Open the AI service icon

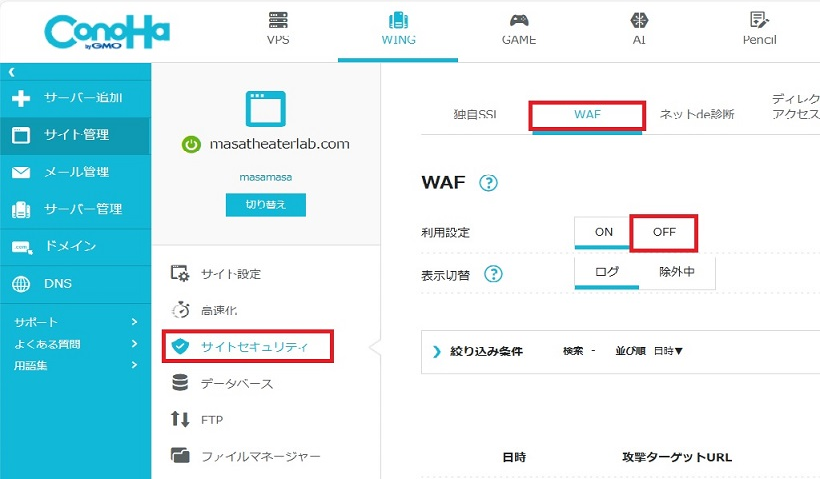coord(639,21)
